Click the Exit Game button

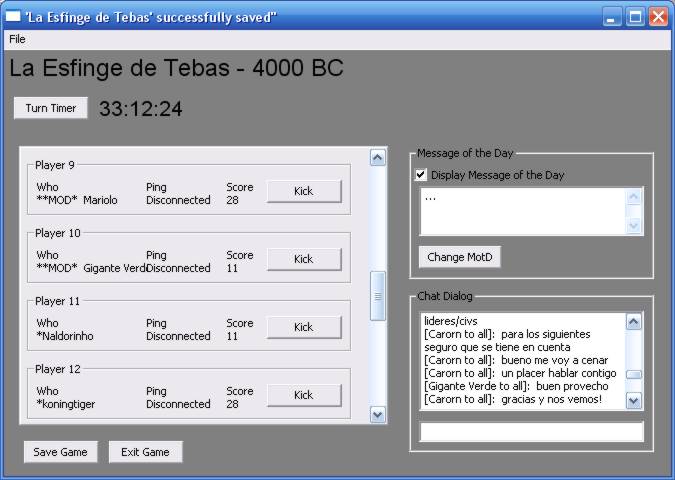[146, 452]
